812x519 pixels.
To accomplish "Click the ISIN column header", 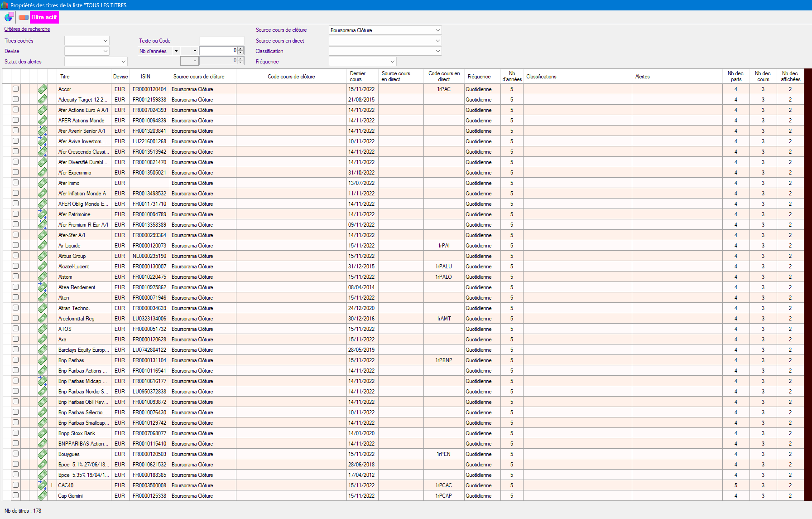I will coord(145,77).
